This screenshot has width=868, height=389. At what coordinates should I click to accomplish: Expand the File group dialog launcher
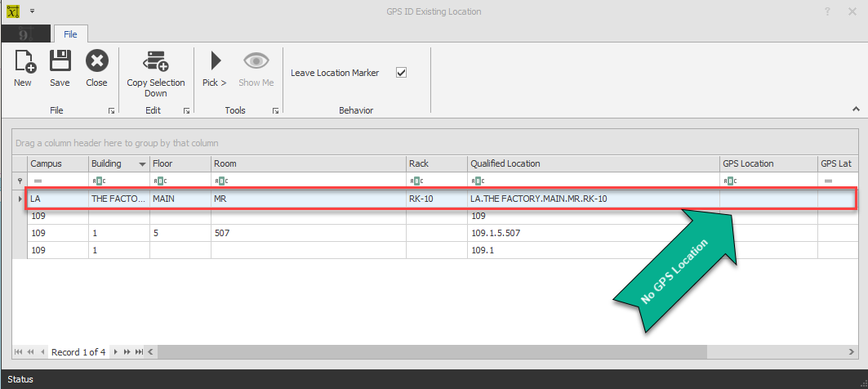click(110, 110)
